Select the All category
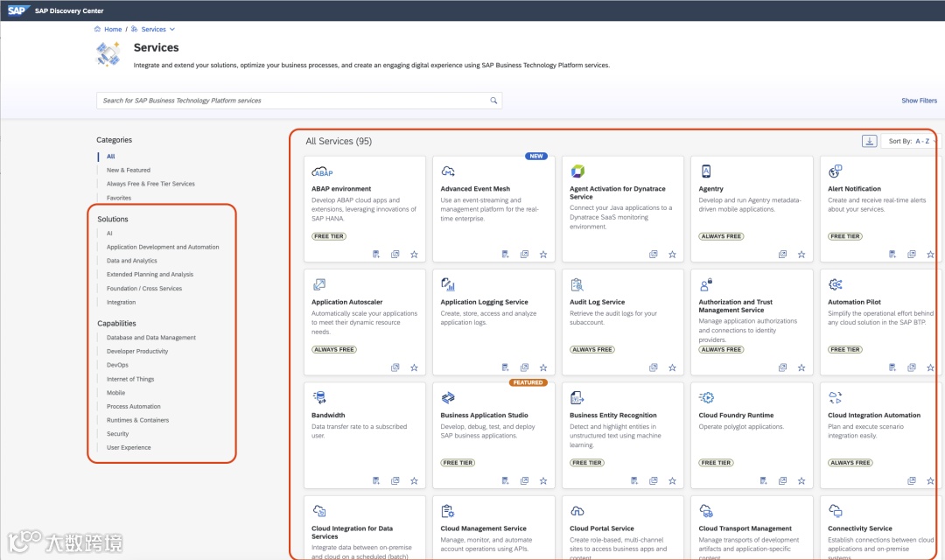The width and height of the screenshot is (945, 560). click(111, 156)
